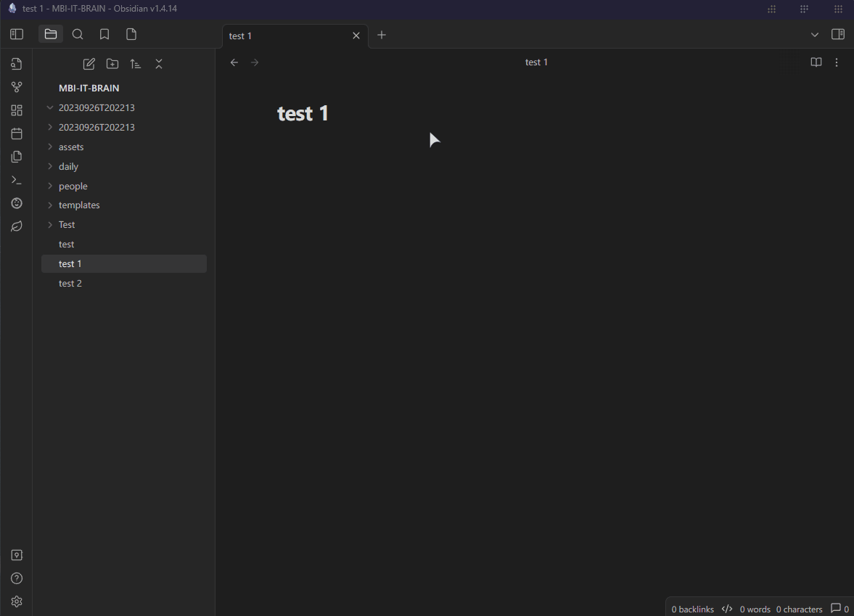Open graph view from ribbon
This screenshot has height=616, width=854.
pyautogui.click(x=17, y=87)
